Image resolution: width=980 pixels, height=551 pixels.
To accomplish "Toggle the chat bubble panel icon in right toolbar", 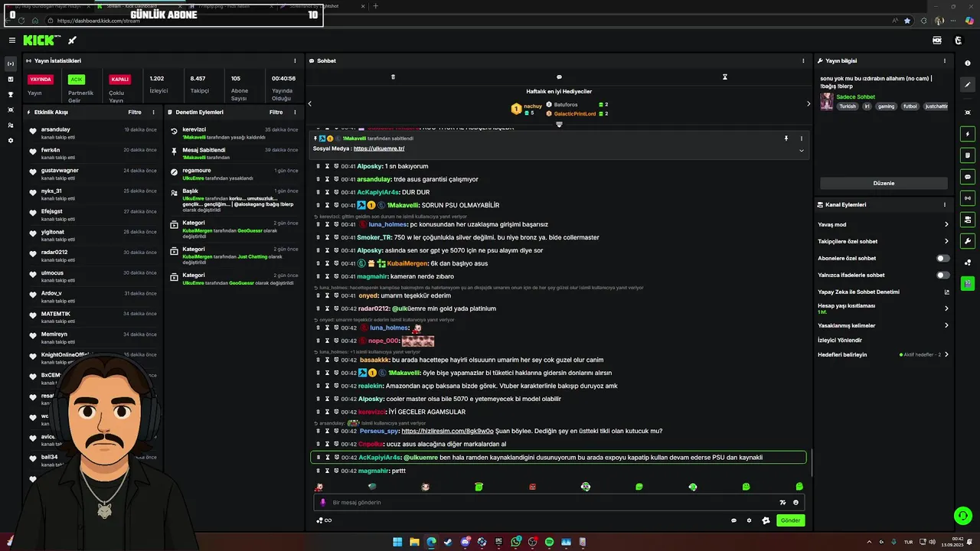I will [x=968, y=177].
